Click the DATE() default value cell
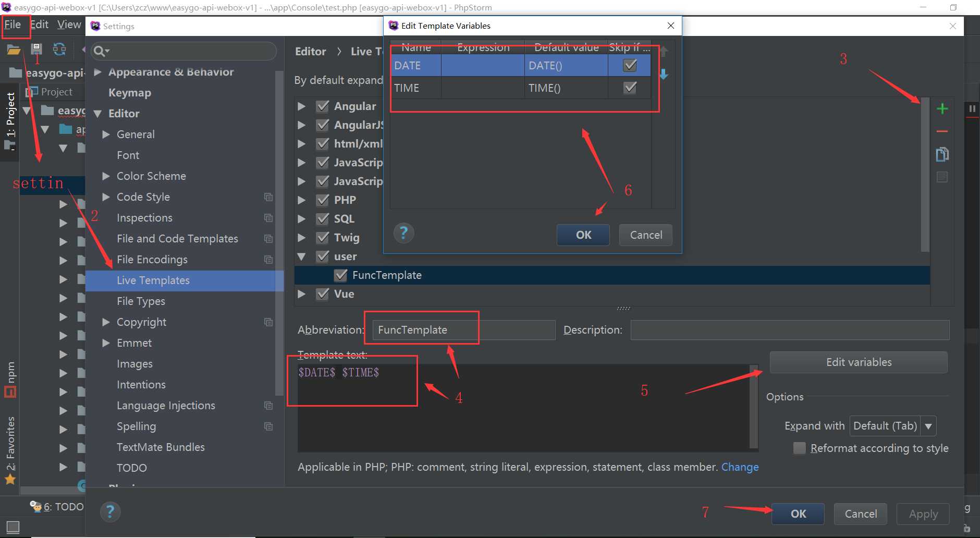980x538 pixels. click(x=566, y=66)
